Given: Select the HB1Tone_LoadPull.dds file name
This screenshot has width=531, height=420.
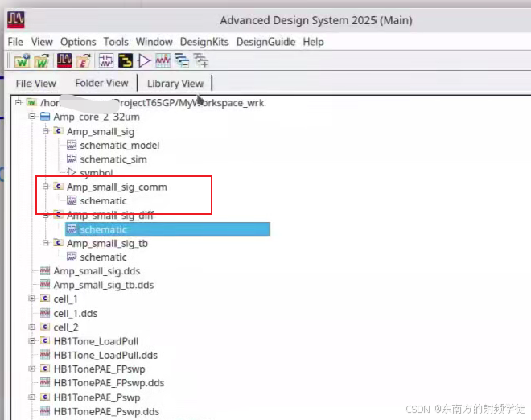Looking at the screenshot, I should coord(105,355).
